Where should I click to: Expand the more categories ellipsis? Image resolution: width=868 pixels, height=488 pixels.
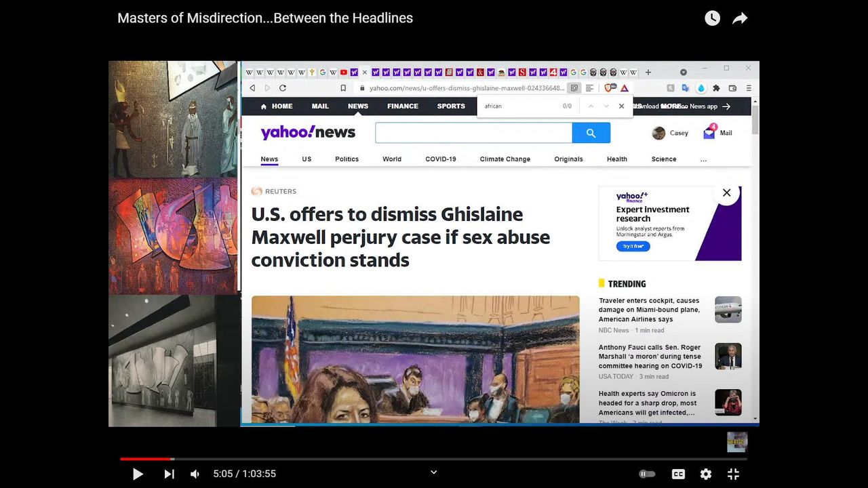point(703,159)
